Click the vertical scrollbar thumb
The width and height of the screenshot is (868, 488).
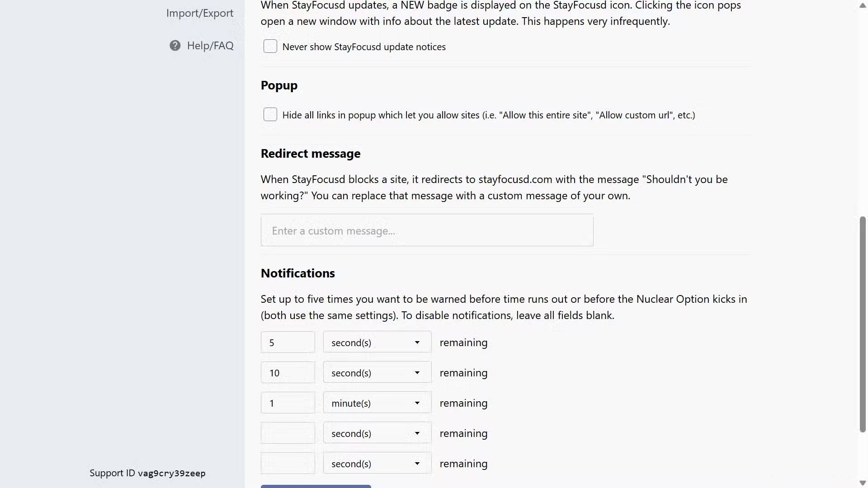pos(863,324)
